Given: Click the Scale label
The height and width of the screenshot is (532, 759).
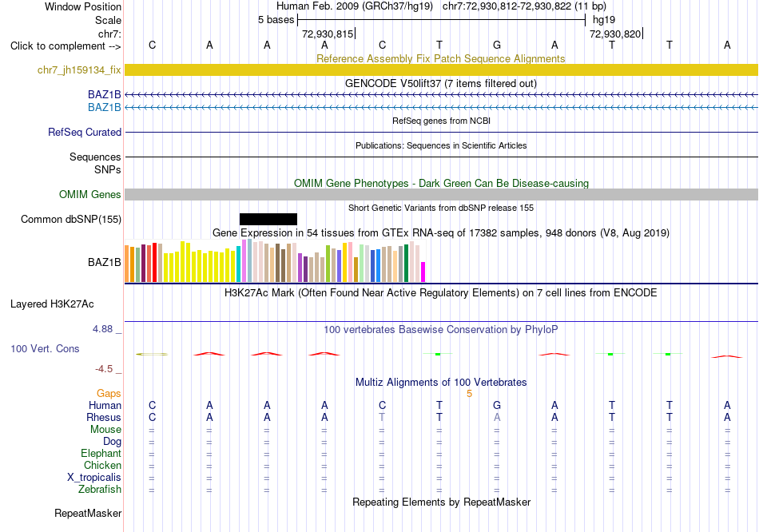Looking at the screenshot, I should coord(108,20).
